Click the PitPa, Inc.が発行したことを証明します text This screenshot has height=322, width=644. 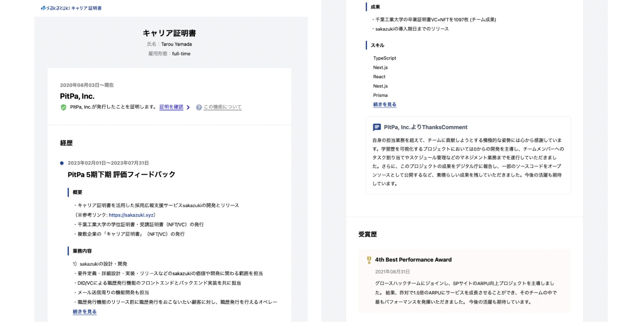point(113,107)
